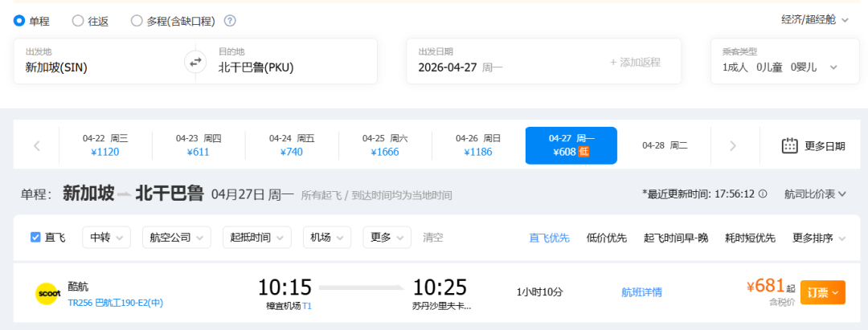Select the one-way trip radio button
868x330 pixels.
click(x=20, y=21)
